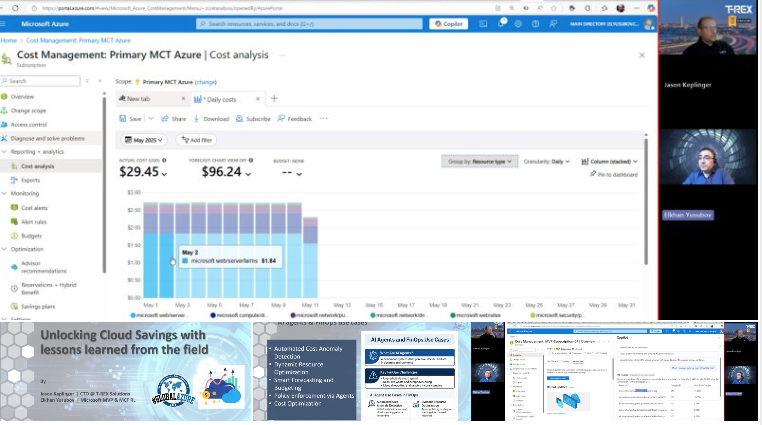The height and width of the screenshot is (425, 762).
Task: Open Overview in the side menu
Action: 22,97
